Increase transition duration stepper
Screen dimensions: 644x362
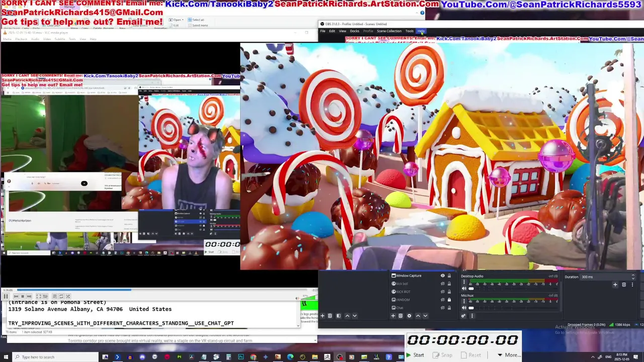click(633, 275)
